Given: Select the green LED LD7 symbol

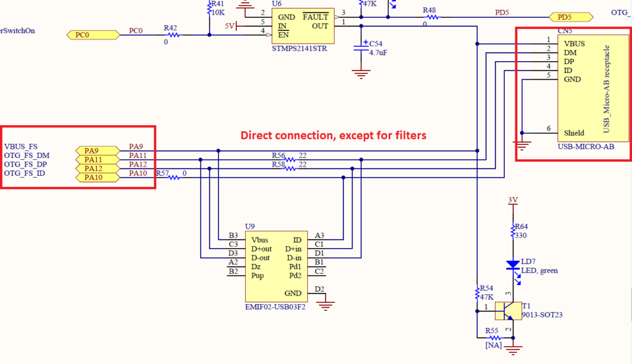Looking at the screenshot, I should pyautogui.click(x=512, y=265).
